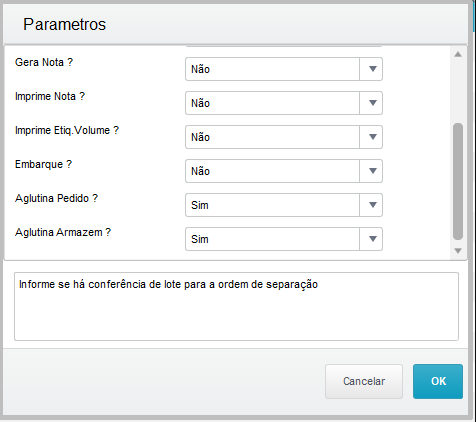Click the vertical scrollbar thumb
The width and height of the screenshot is (476, 422).
[458, 181]
